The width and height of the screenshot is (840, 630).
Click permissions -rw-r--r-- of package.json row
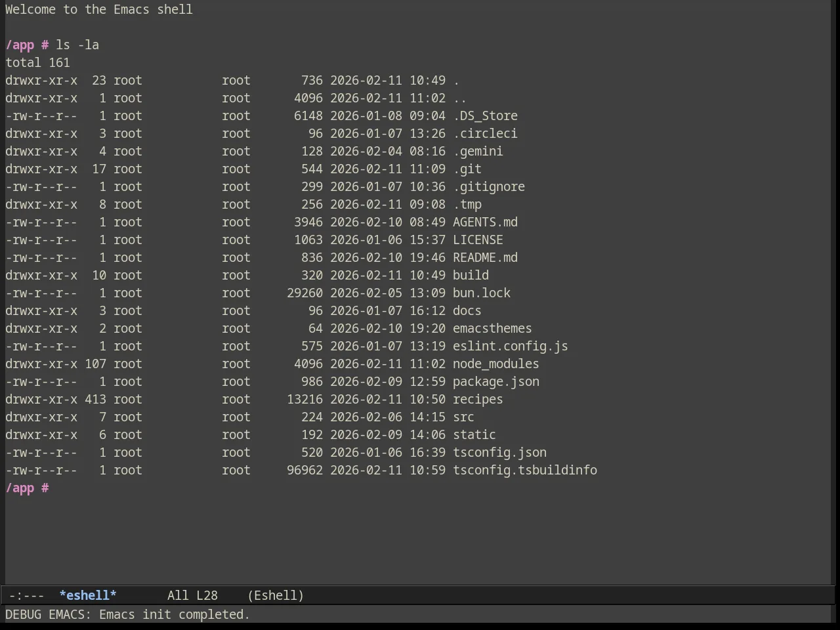(x=41, y=382)
